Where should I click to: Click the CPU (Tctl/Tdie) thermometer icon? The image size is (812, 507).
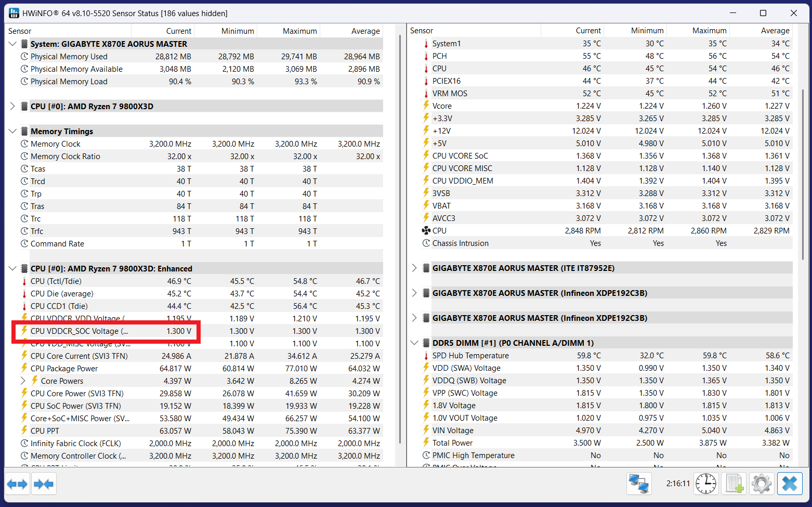coord(24,281)
